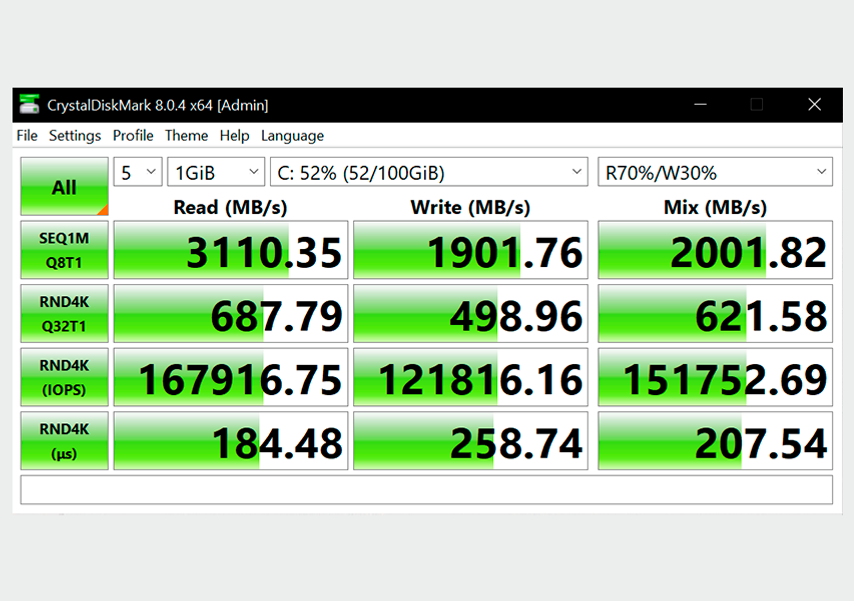Open the drive selector showing C: 52%

point(429,172)
